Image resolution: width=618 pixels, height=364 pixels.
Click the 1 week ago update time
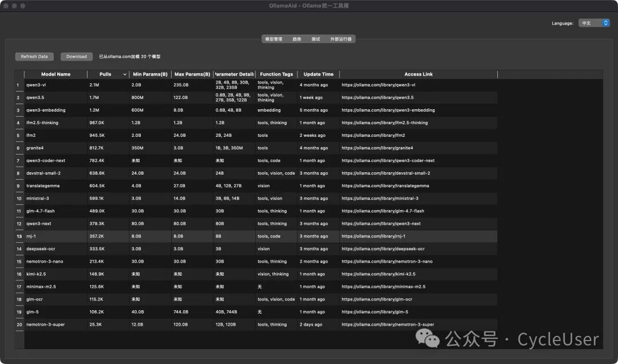[311, 97]
